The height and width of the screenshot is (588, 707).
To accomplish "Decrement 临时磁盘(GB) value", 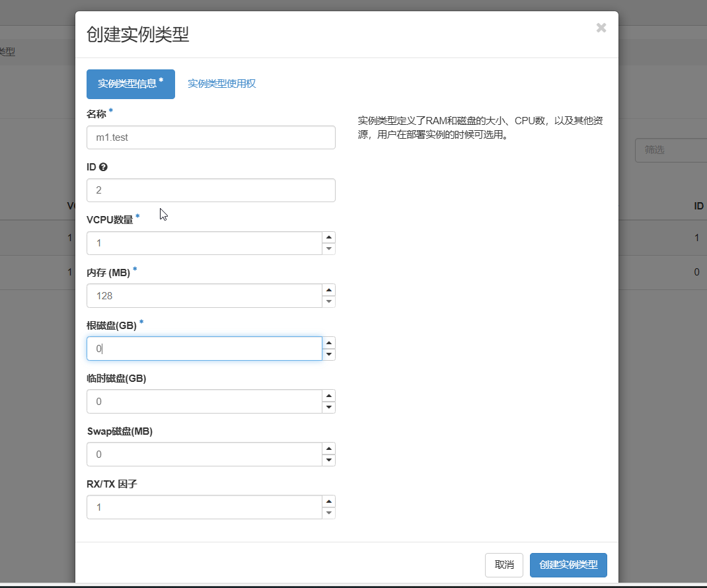I will click(x=328, y=407).
